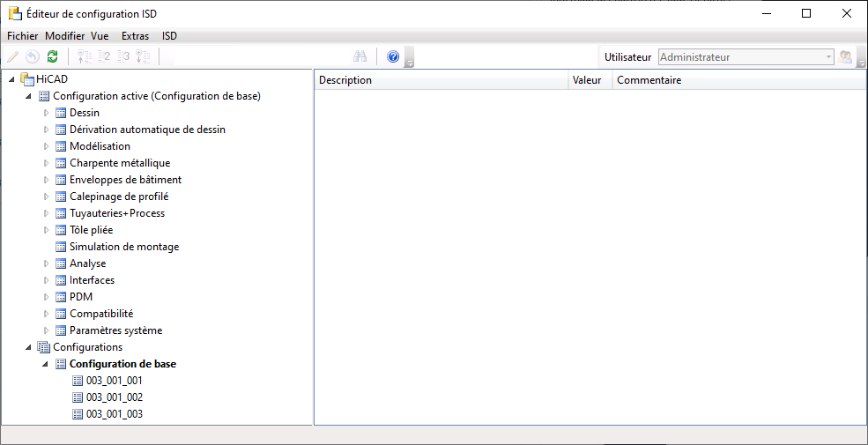
Task: Open the ISD menu
Action: pyautogui.click(x=169, y=36)
